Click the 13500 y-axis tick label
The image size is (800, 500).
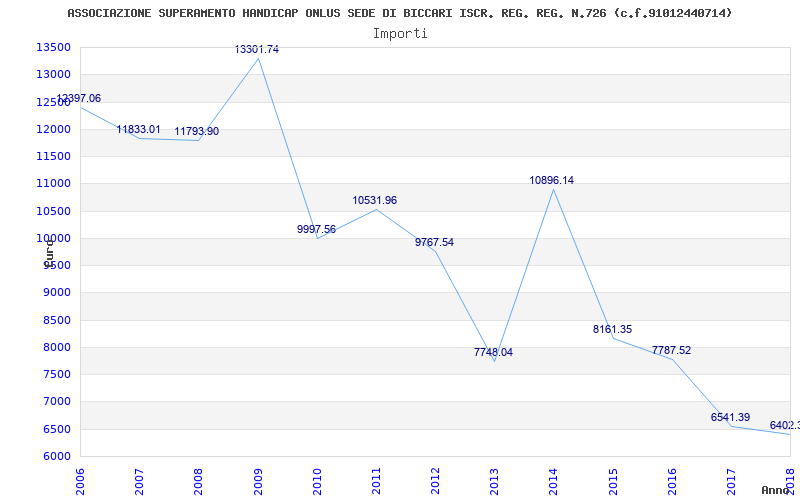coord(53,47)
